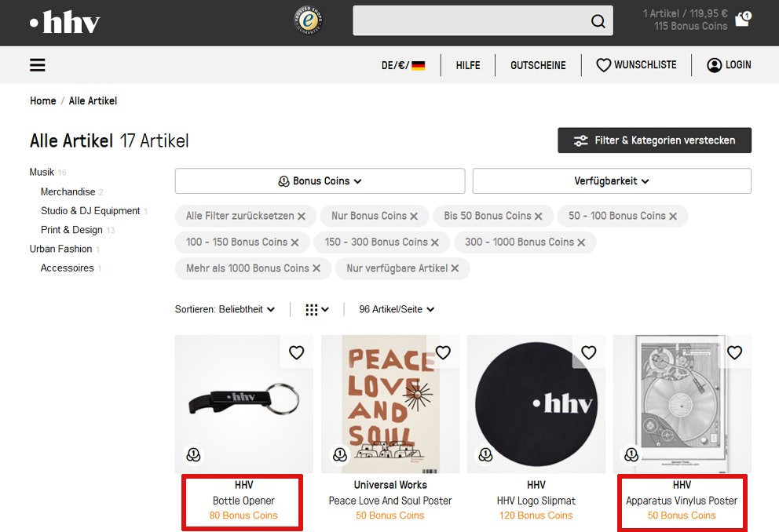Open the shopping cart icon
This screenshot has width=779, height=532.
(742, 20)
